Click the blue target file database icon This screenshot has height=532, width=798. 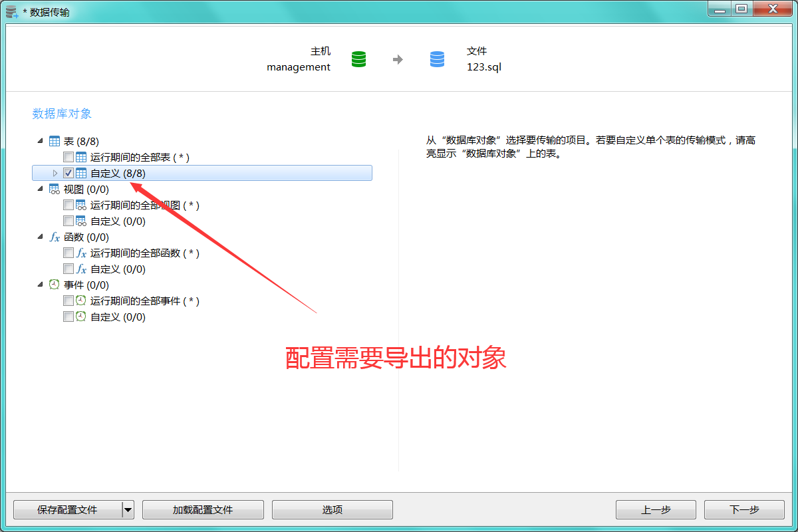pyautogui.click(x=437, y=59)
